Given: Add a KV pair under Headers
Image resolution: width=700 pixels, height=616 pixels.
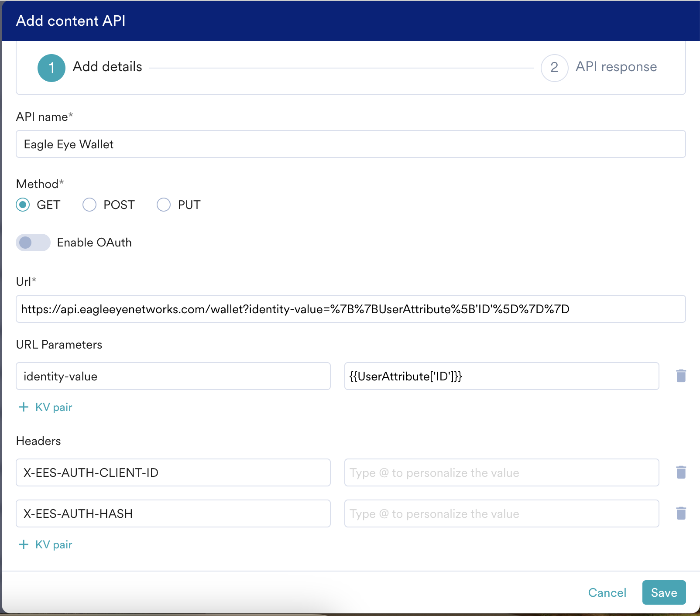Looking at the screenshot, I should (45, 544).
